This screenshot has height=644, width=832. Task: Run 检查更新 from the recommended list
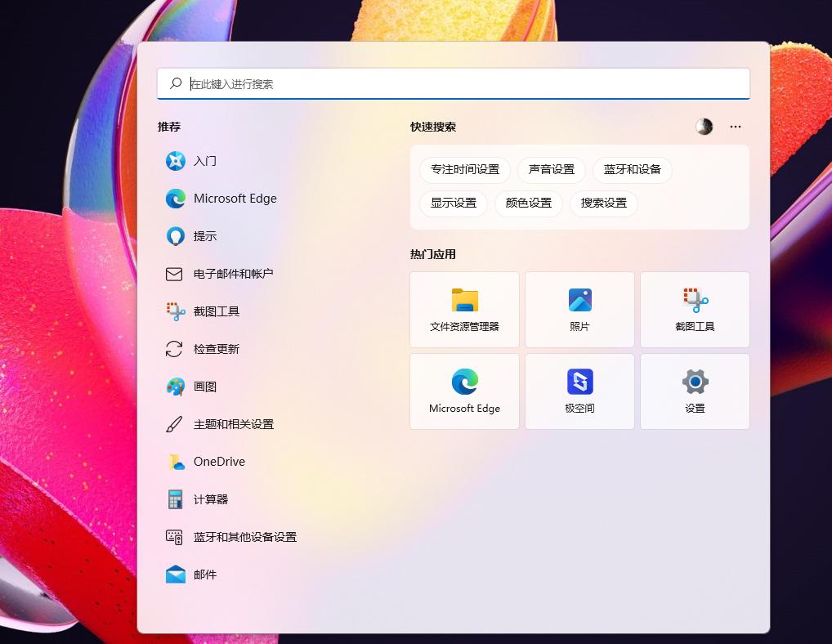click(216, 349)
